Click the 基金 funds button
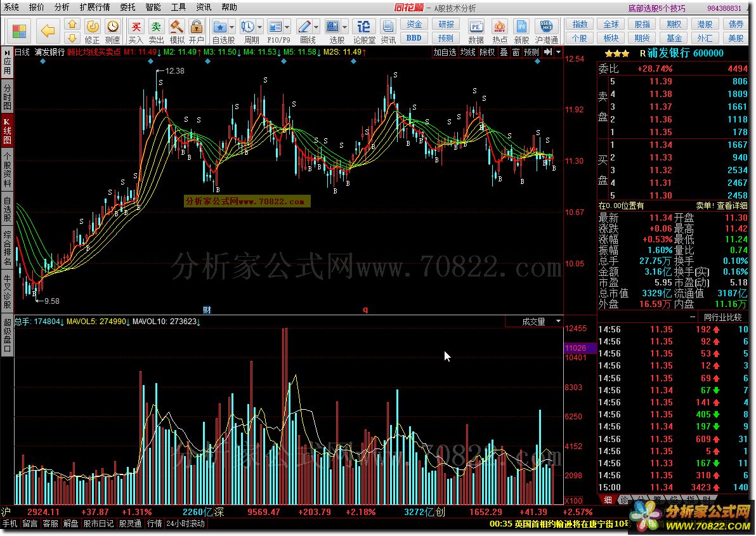The image size is (756, 536). coord(674,37)
